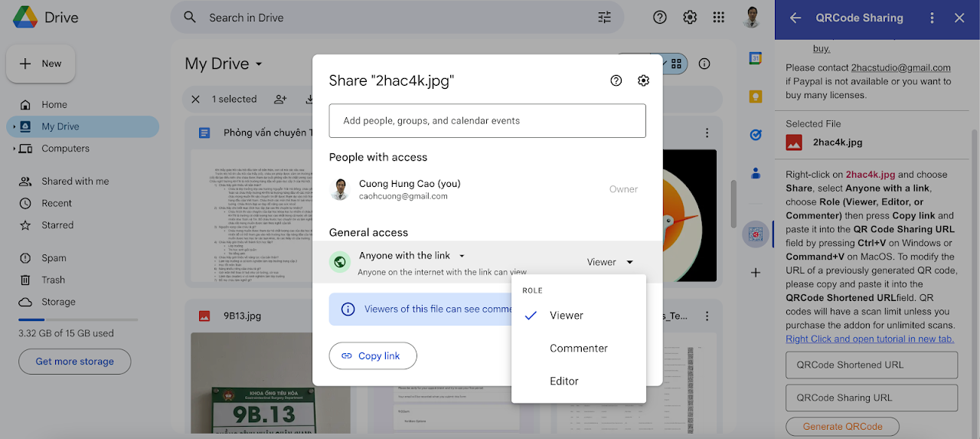View details info icon
The height and width of the screenshot is (439, 980).
[704, 64]
